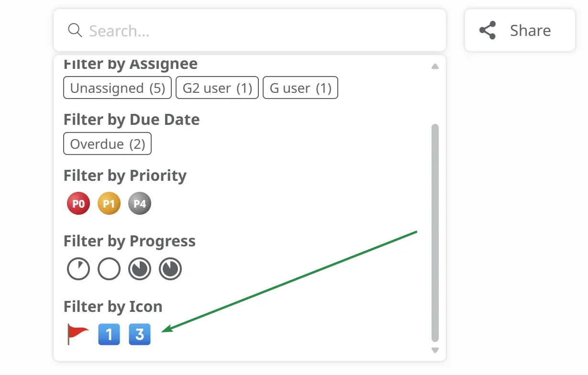Click the Share button
The height and width of the screenshot is (375, 588).
point(520,31)
